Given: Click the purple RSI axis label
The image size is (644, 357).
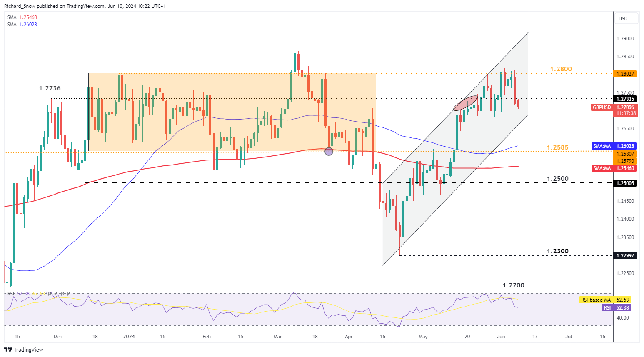Looking at the screenshot, I should point(607,308).
